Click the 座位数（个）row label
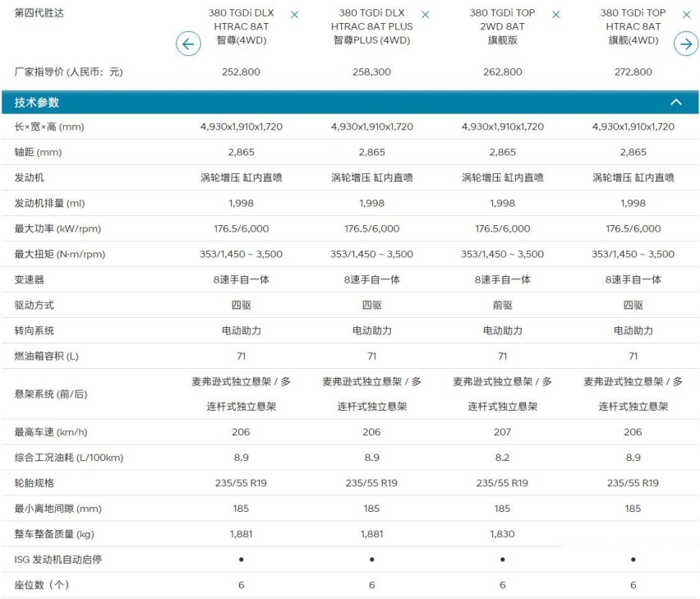The width and height of the screenshot is (700, 599). 42,585
